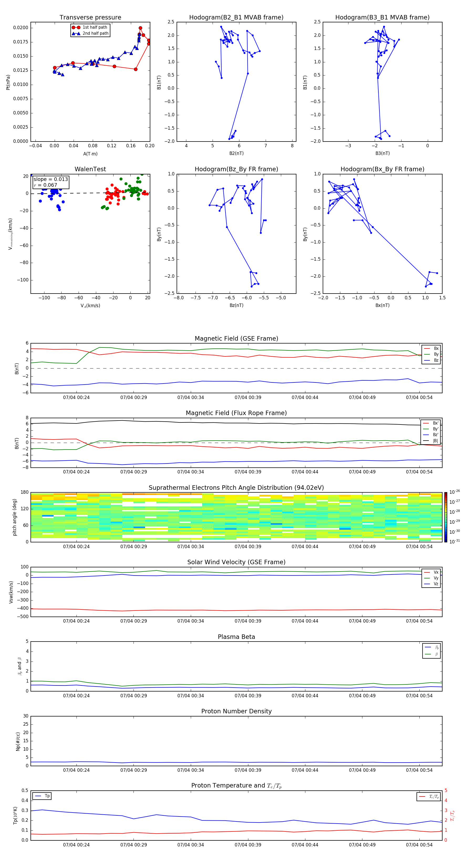This screenshot has width=473, height=868.
Task: Click the 'Pt(nPa)' y-axis label
Action: pos(8,82)
